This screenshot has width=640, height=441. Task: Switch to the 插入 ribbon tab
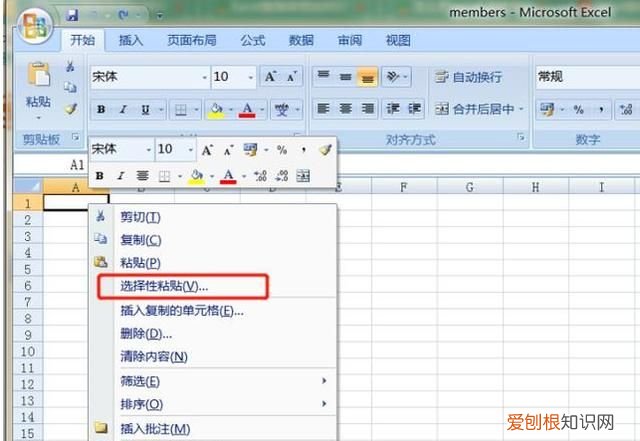(x=131, y=40)
